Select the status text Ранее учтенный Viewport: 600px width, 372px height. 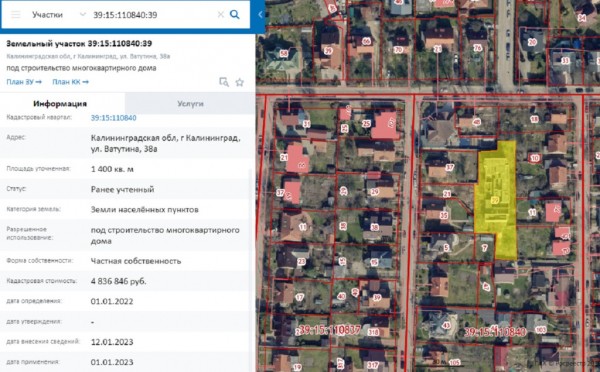click(122, 189)
